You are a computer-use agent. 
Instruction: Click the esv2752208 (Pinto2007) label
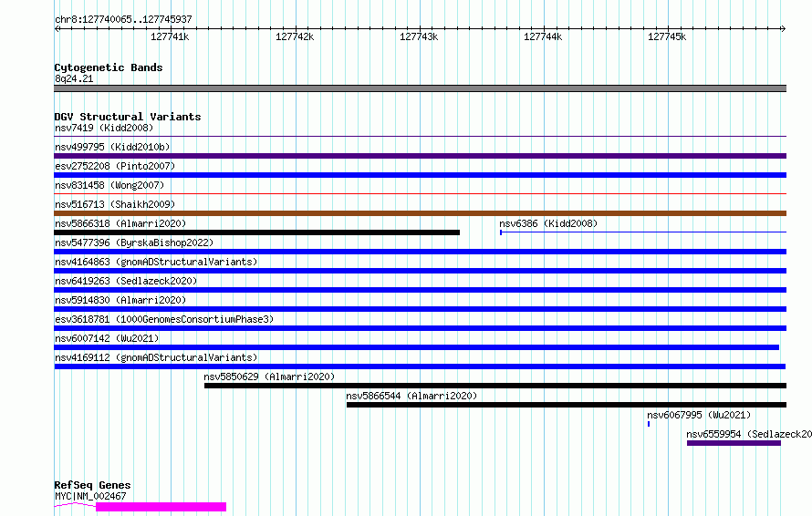tap(115, 166)
